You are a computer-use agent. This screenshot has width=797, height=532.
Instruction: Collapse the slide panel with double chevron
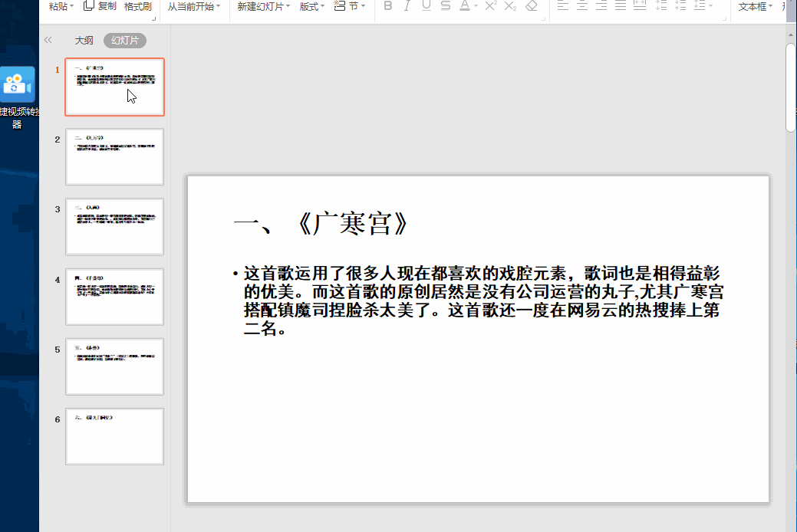[48, 41]
